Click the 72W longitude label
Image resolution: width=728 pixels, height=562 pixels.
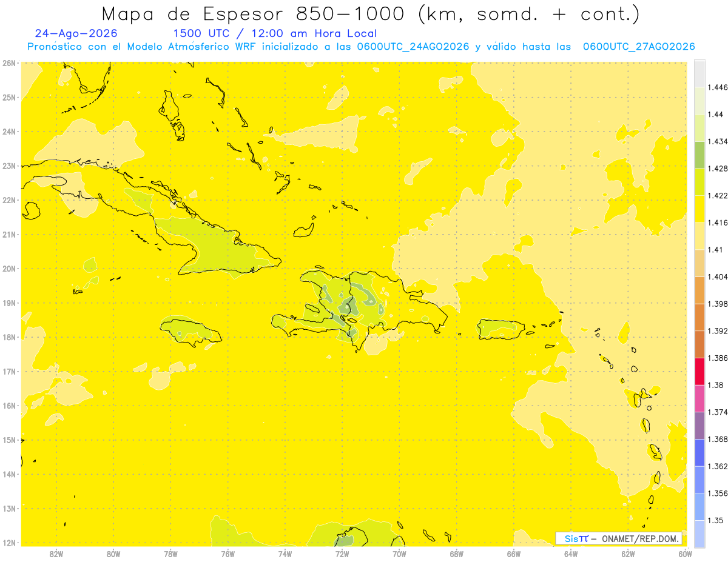pos(342,554)
